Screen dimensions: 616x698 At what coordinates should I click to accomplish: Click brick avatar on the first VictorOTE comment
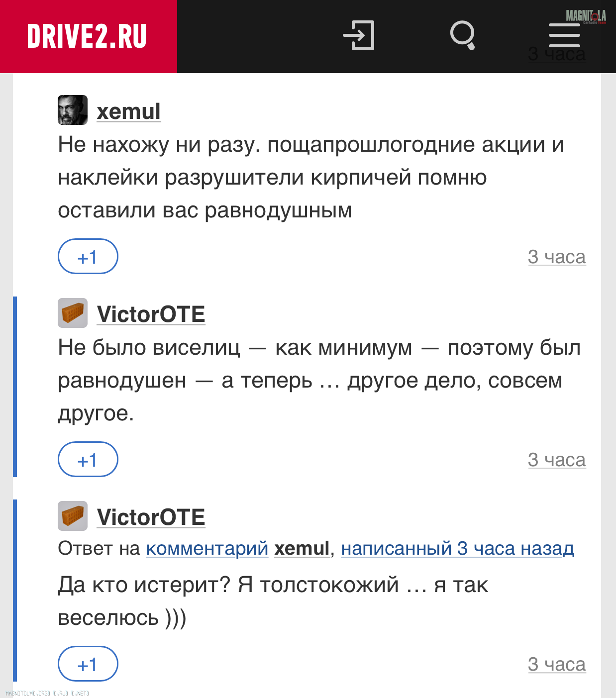(x=73, y=313)
